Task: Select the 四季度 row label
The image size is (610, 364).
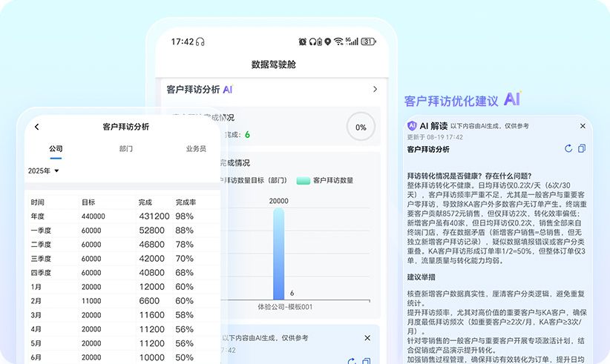Action: (x=41, y=273)
